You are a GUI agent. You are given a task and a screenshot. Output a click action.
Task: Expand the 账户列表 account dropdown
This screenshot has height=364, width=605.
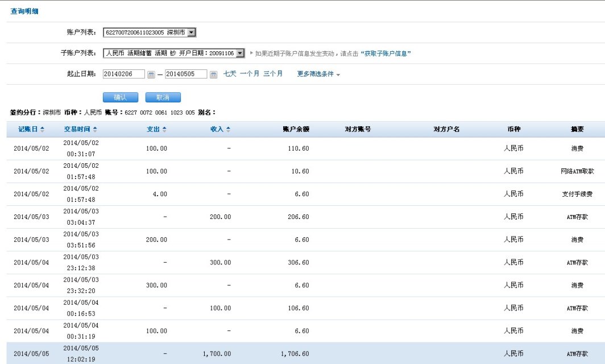191,32
